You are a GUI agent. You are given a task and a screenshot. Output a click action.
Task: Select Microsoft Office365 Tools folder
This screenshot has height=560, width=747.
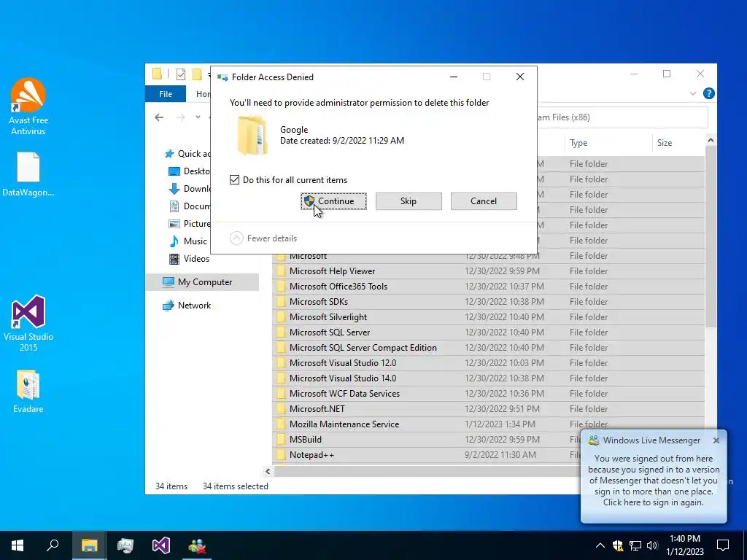pos(488,286)
